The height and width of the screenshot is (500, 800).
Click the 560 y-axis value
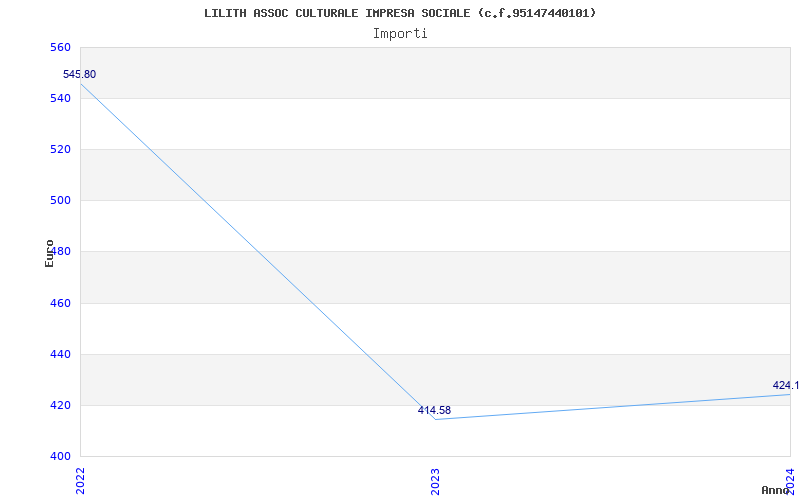60,47
